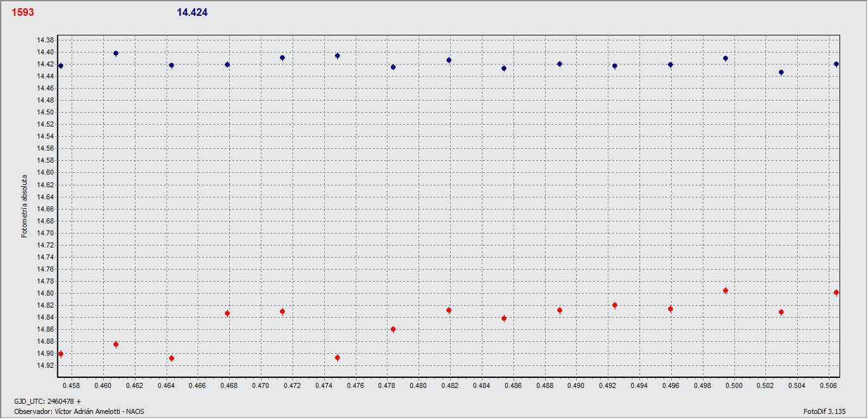This screenshot has width=868, height=419.
Task: Click the "0.490" time axis tick label
Action: coord(576,385)
